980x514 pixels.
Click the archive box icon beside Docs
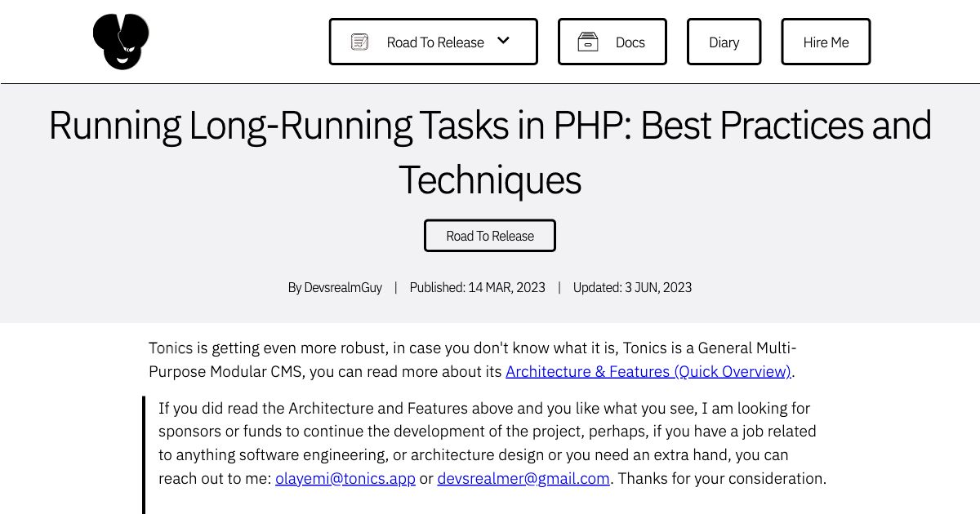click(x=590, y=41)
